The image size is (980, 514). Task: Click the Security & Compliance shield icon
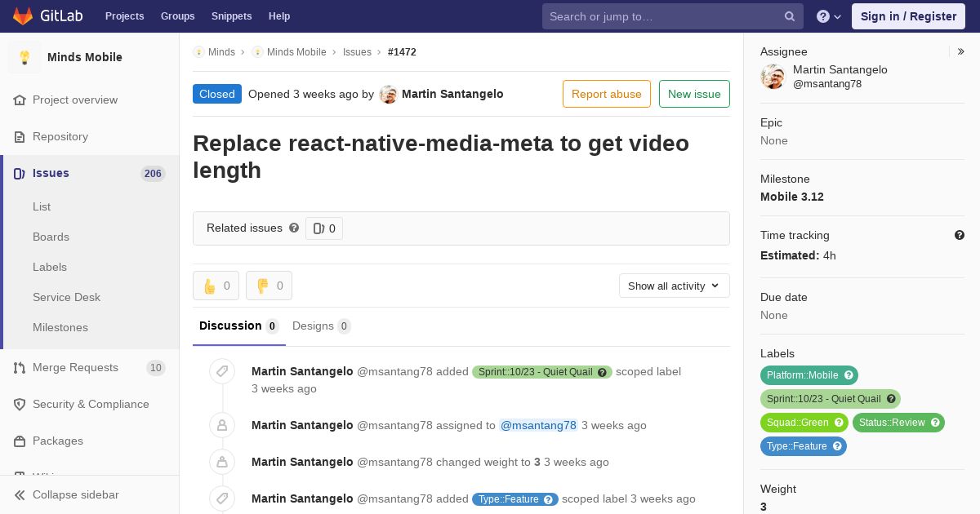20,405
